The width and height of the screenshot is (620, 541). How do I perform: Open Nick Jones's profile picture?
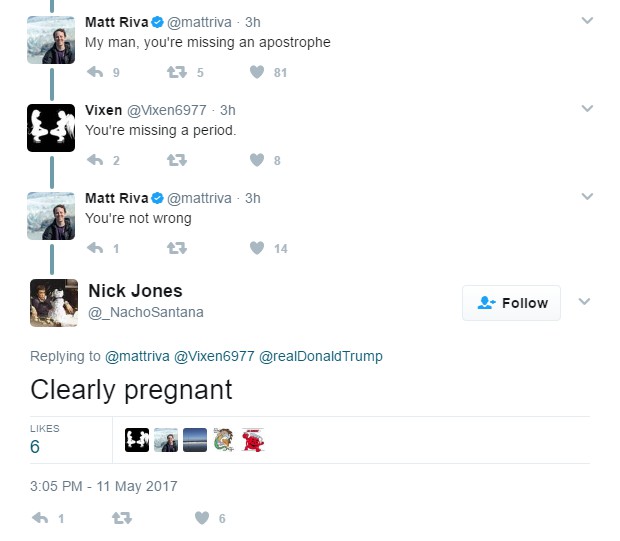(x=54, y=302)
